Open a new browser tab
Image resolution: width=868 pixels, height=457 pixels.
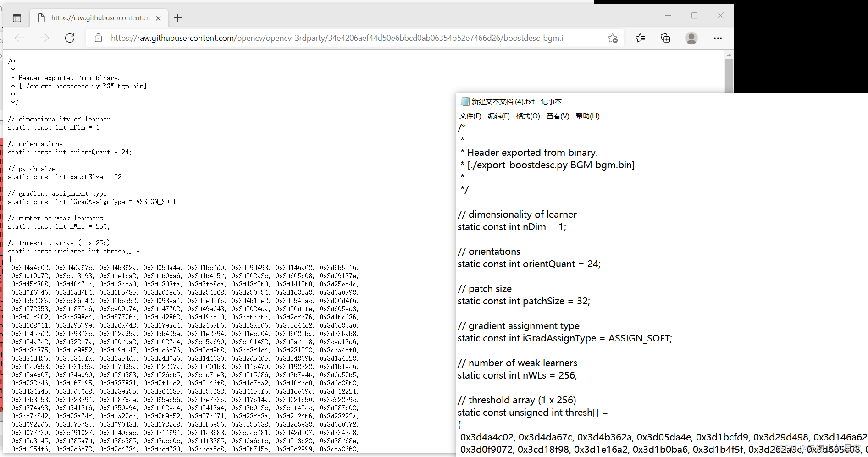click(x=178, y=17)
